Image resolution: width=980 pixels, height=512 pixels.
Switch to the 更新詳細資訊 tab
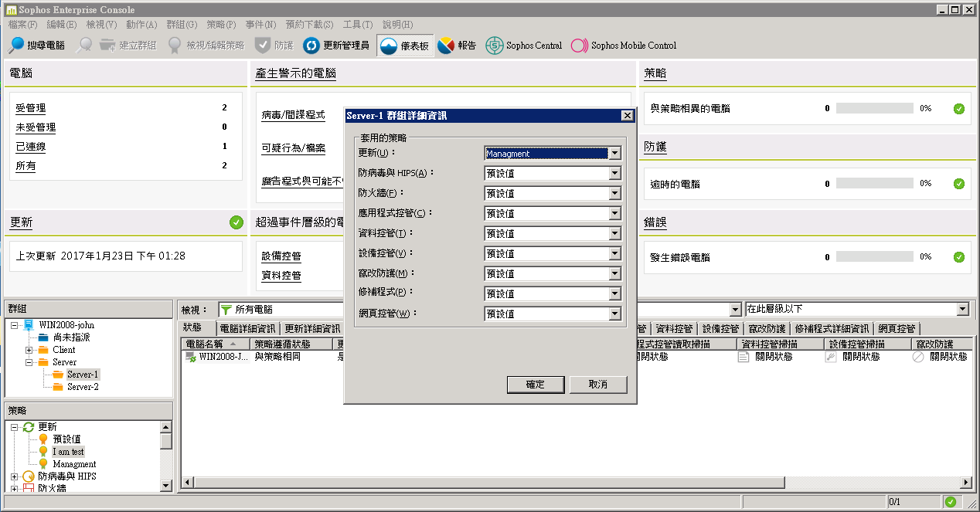click(311, 329)
